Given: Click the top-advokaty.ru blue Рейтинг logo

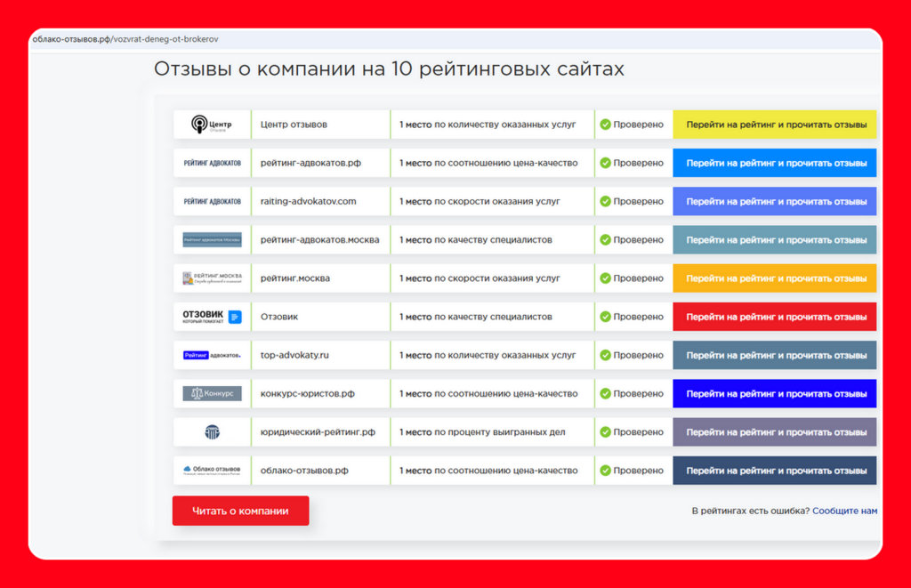Looking at the screenshot, I should click(x=212, y=355).
